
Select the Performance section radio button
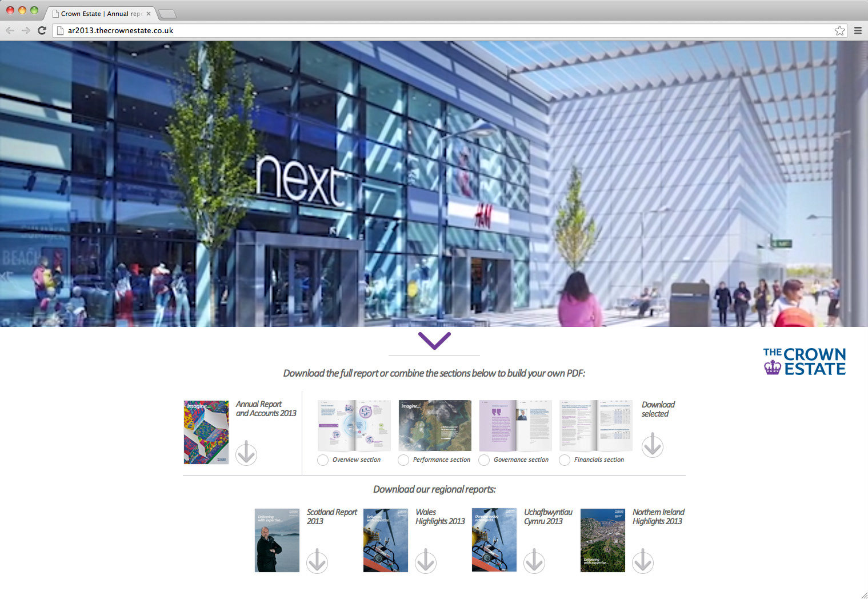point(403,460)
